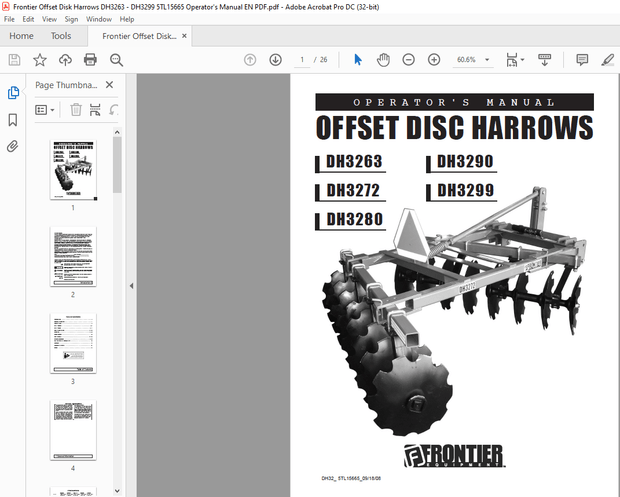Open fit page options icon
This screenshot has height=497, width=620.
512,60
